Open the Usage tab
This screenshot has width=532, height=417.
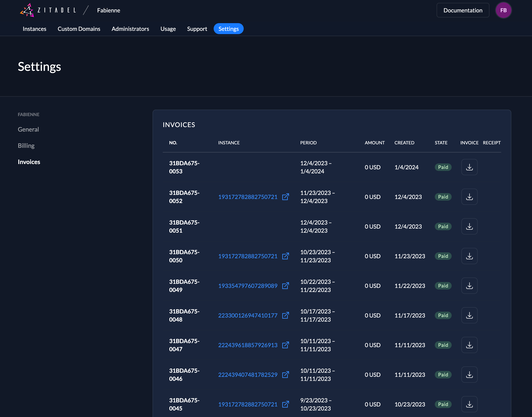click(168, 29)
